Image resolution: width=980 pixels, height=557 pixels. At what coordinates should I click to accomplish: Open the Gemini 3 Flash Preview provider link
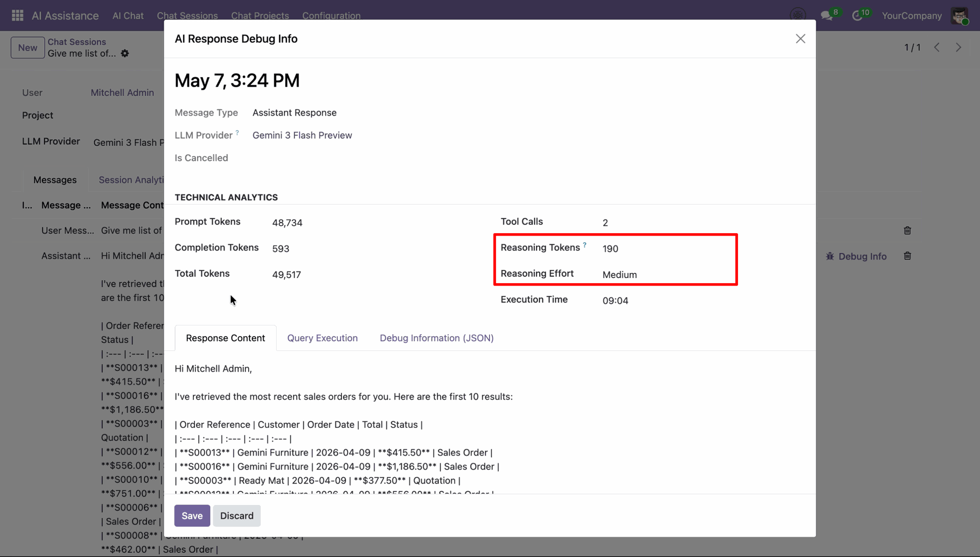click(302, 135)
